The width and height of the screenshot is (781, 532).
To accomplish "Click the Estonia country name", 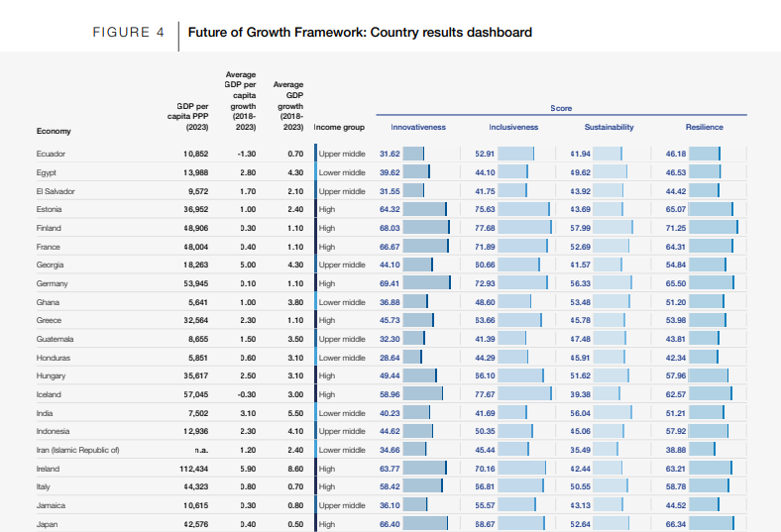I will coord(50,209).
